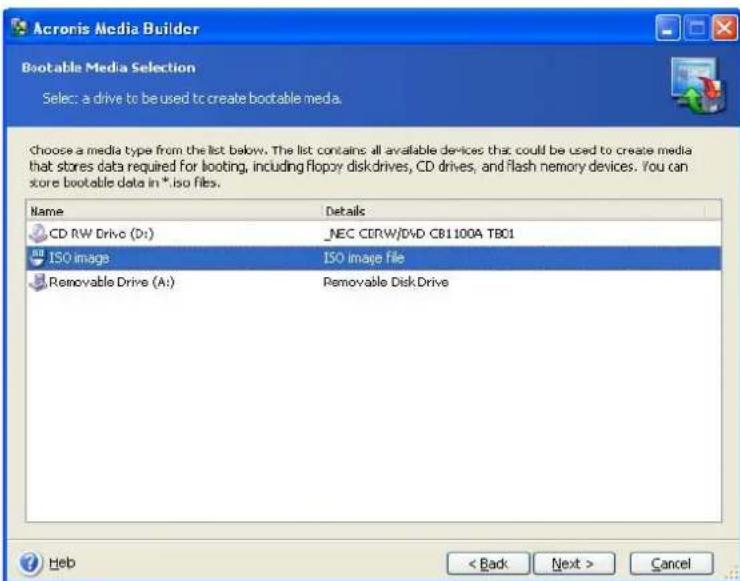The height and width of the screenshot is (581, 740).
Task: Click the ISO image row icon
Action: 37,258
